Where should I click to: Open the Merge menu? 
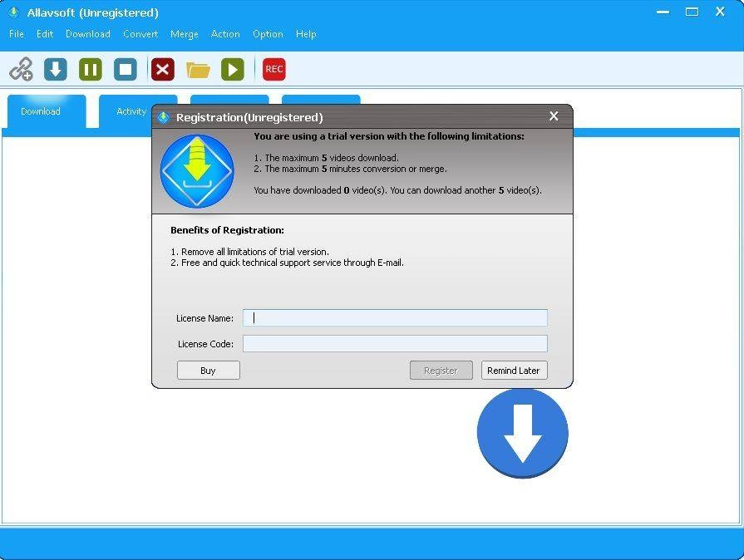[x=184, y=34]
